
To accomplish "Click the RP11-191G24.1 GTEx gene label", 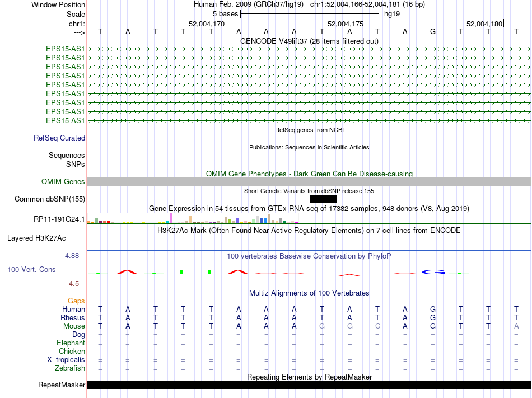I will pyautogui.click(x=59, y=219).
